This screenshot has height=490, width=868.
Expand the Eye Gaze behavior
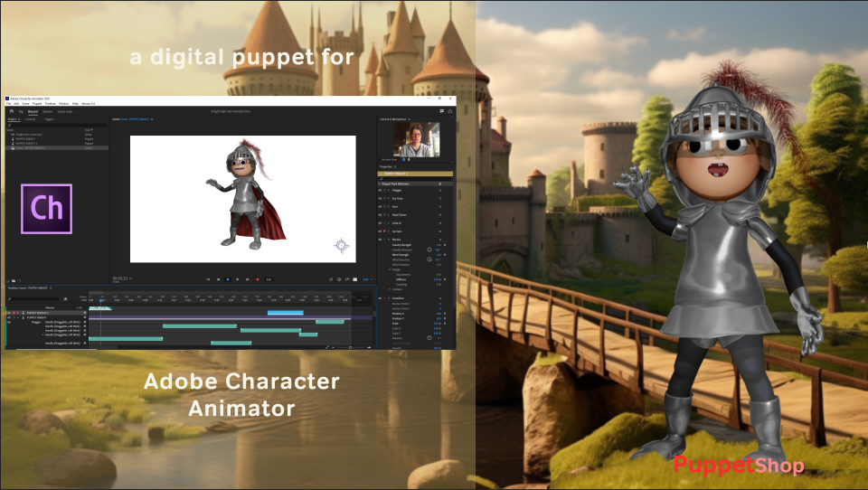tap(389, 198)
